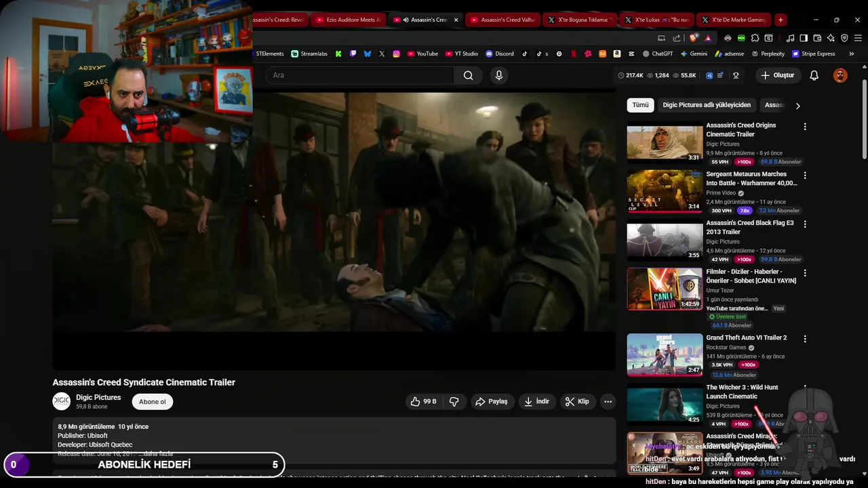Open more actions menu under the video
868x488 pixels.
coord(608,401)
